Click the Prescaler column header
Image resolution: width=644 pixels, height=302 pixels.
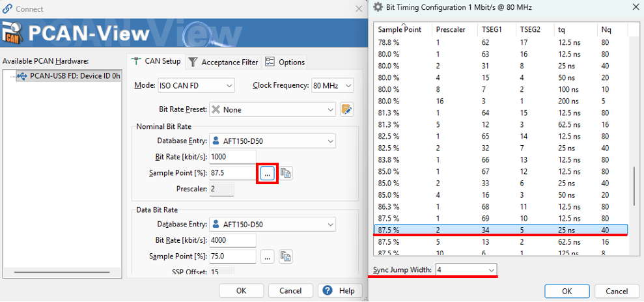click(x=455, y=29)
